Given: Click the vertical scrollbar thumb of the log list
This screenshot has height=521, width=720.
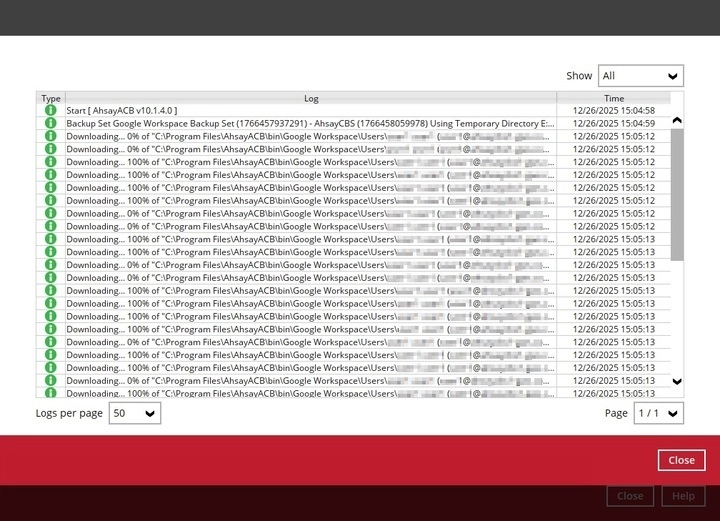Looking at the screenshot, I should (x=677, y=195).
